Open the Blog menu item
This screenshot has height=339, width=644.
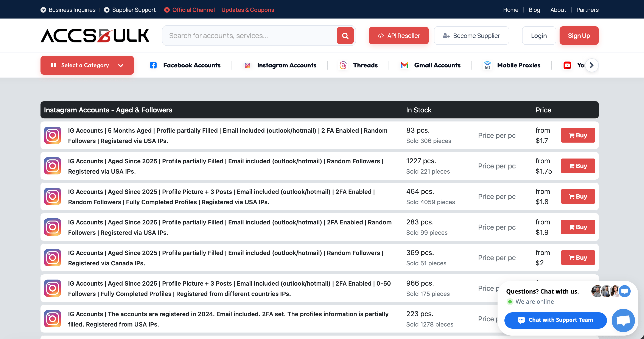coord(534,10)
